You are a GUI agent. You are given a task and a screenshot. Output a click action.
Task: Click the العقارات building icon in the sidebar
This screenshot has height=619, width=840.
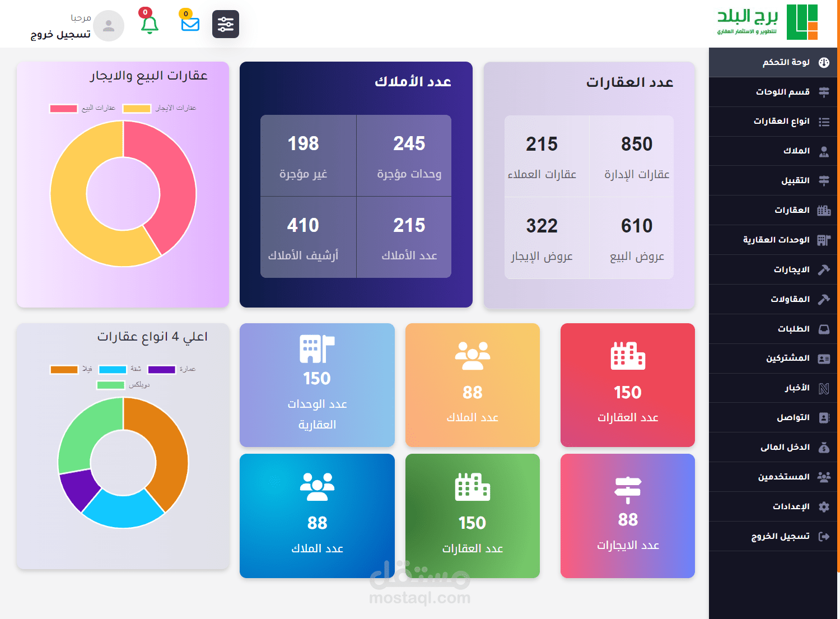(824, 210)
